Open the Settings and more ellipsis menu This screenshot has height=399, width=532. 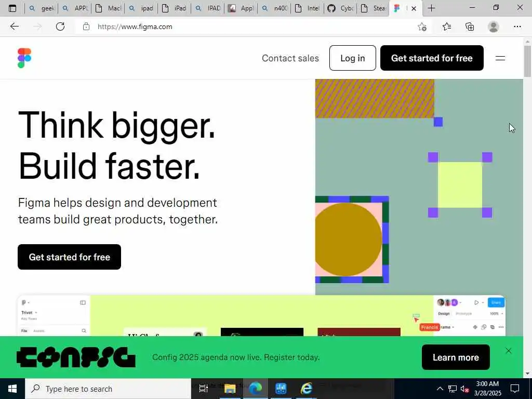pyautogui.click(x=517, y=26)
